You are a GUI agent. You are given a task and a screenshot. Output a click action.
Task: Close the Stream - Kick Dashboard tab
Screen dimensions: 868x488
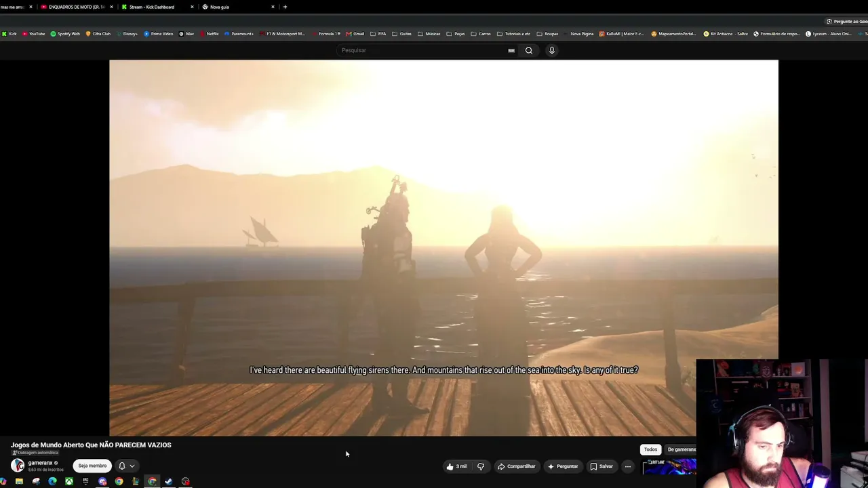192,7
